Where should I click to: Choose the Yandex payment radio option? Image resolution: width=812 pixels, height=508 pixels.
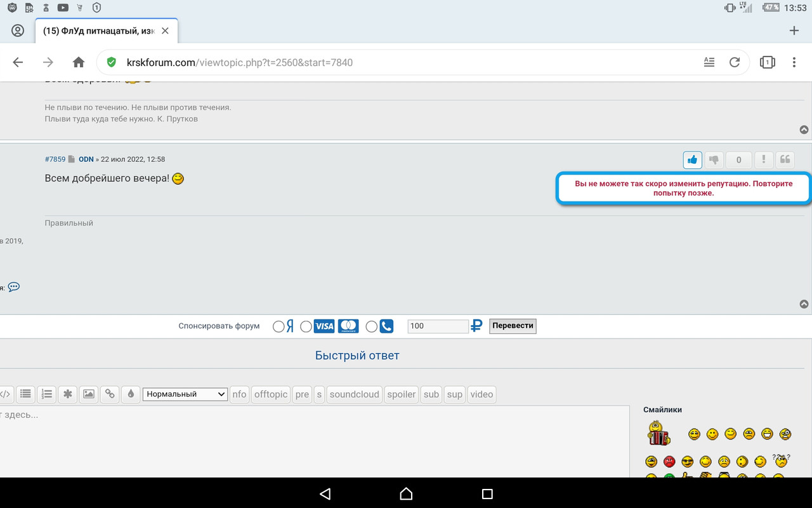pyautogui.click(x=278, y=326)
